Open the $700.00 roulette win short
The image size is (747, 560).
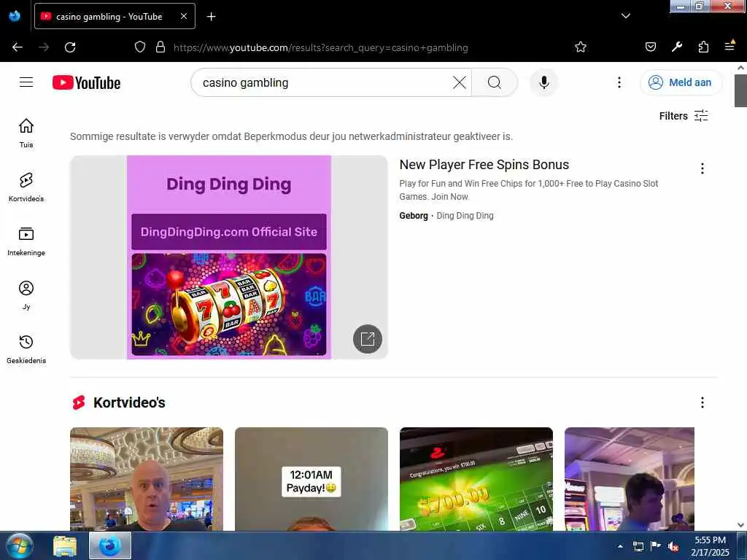476,478
